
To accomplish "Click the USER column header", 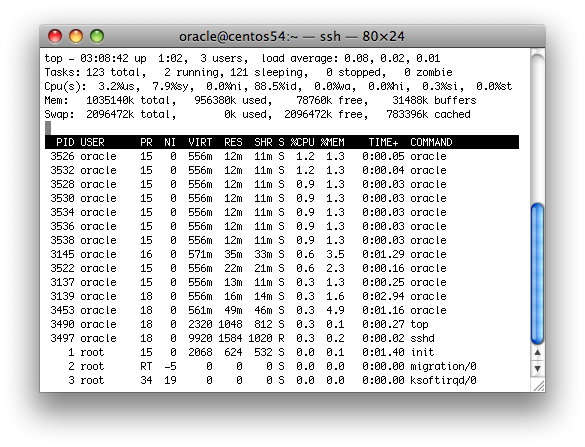I will click(92, 142).
